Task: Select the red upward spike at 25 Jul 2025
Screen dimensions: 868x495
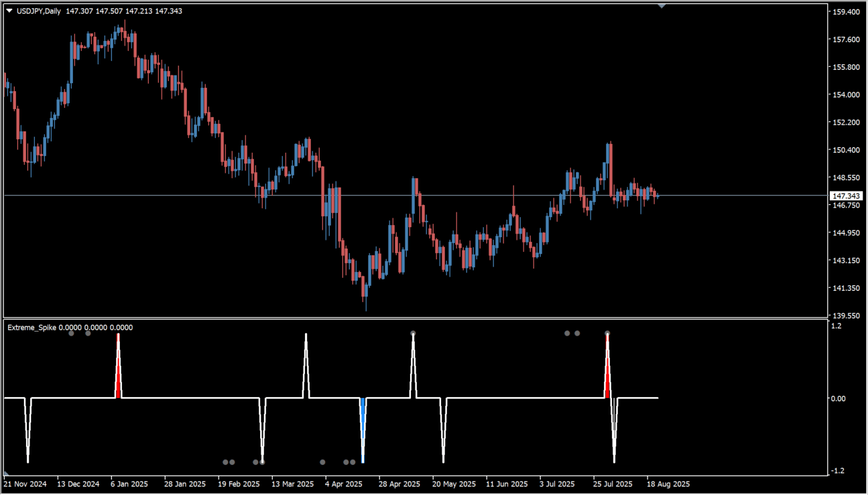Action: [607, 366]
